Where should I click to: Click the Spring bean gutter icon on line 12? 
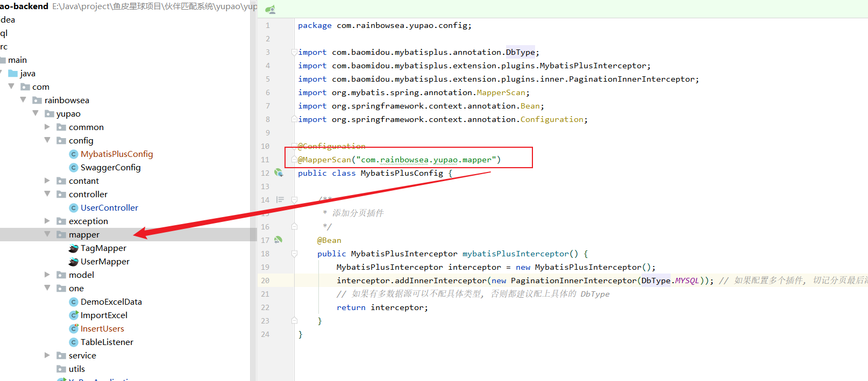pos(279,173)
